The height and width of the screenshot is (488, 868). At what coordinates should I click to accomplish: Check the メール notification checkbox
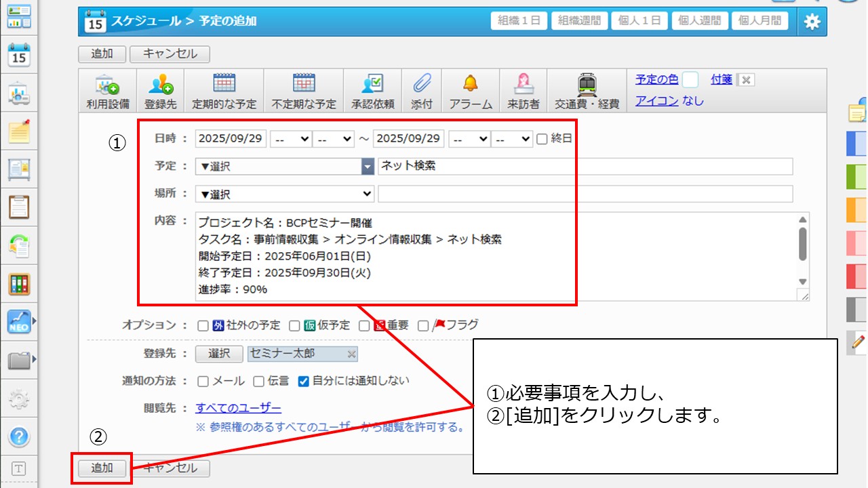point(203,381)
